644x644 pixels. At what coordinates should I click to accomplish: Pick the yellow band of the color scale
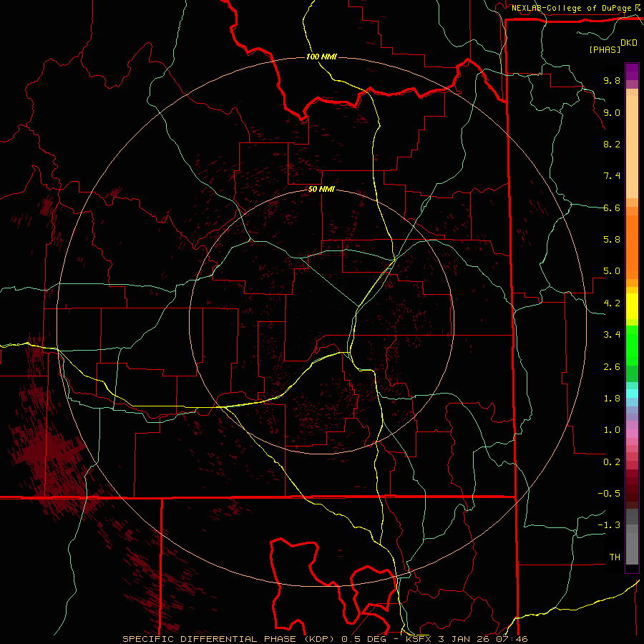pos(632,306)
